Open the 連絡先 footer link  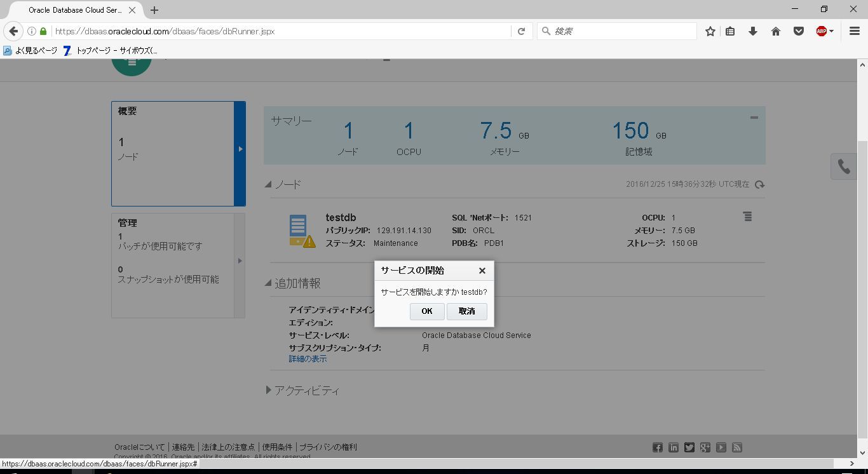(183, 447)
